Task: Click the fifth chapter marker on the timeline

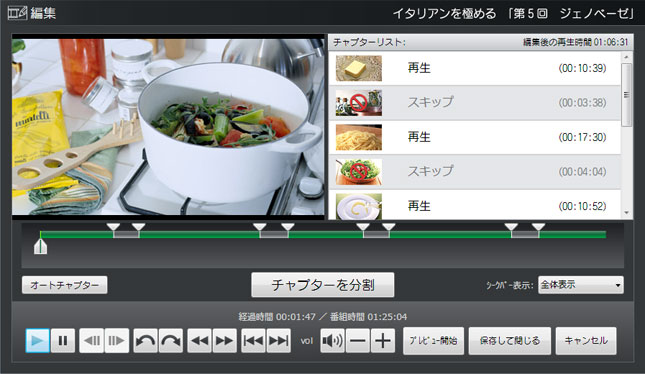Action: [x=363, y=227]
